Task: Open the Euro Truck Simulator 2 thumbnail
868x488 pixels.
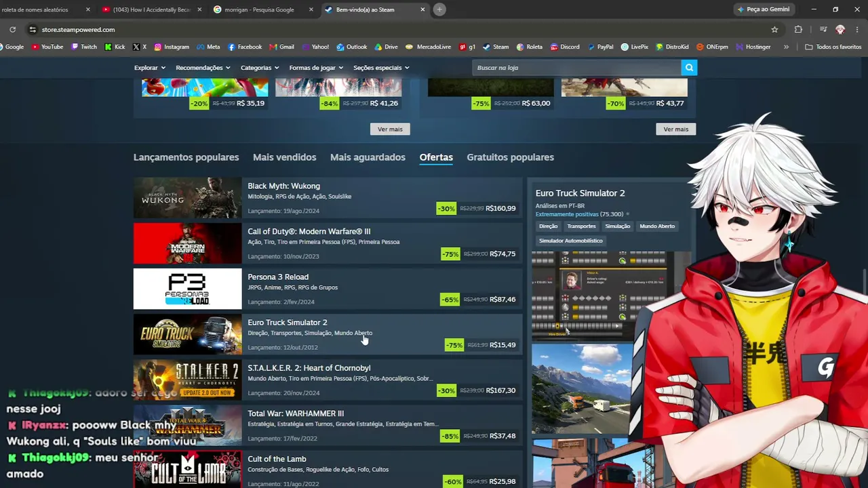Action: (187, 334)
